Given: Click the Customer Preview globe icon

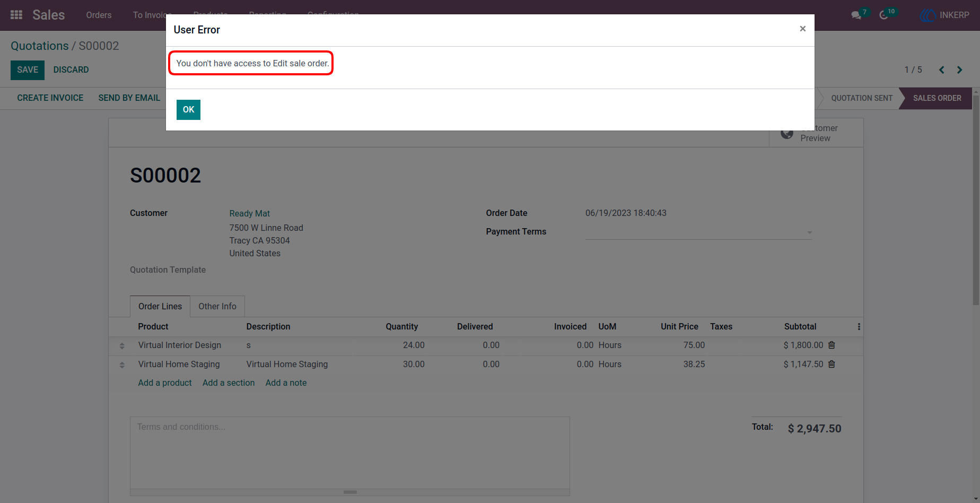Looking at the screenshot, I should [787, 133].
